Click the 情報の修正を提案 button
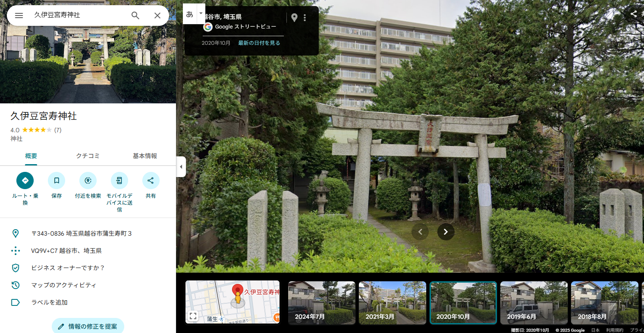 click(x=88, y=326)
